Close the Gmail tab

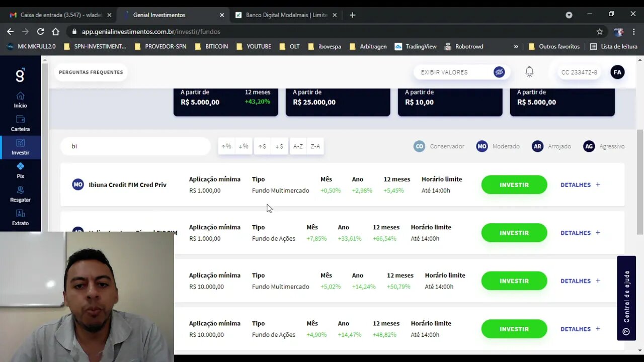click(109, 15)
